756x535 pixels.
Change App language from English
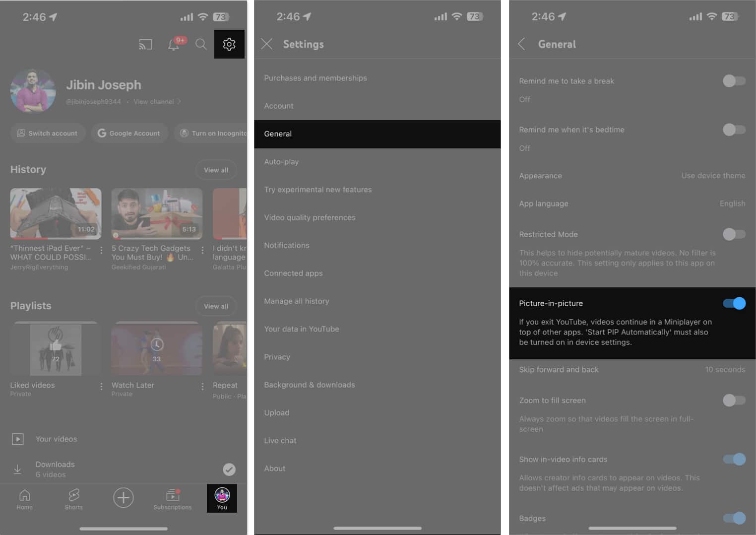(632, 203)
